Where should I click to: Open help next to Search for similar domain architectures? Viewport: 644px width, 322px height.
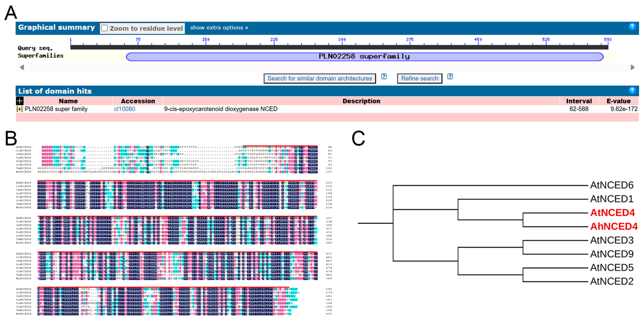383,77
